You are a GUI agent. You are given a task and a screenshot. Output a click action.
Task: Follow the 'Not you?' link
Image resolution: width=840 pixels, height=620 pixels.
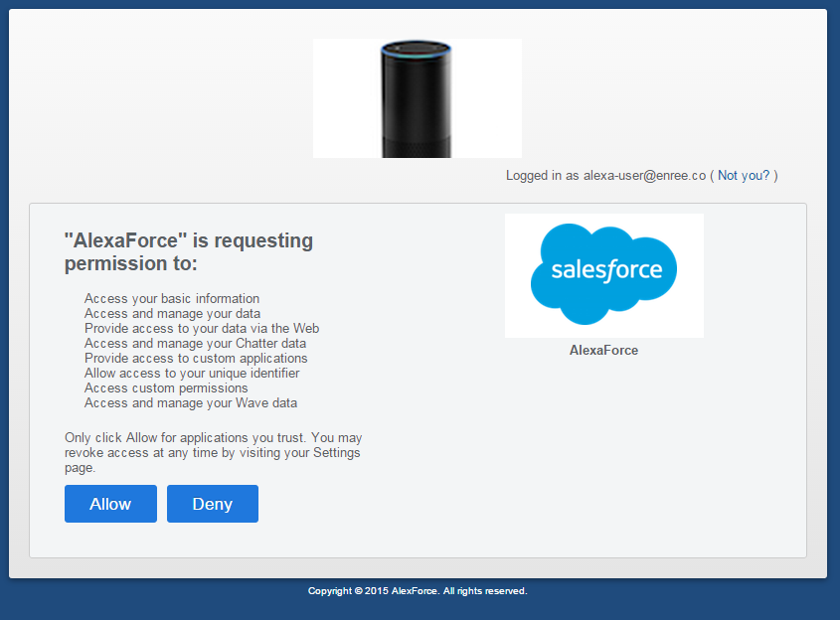tap(743, 175)
